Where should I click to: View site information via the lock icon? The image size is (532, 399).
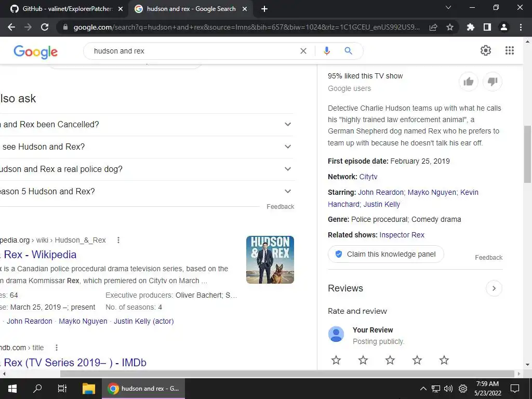click(65, 27)
